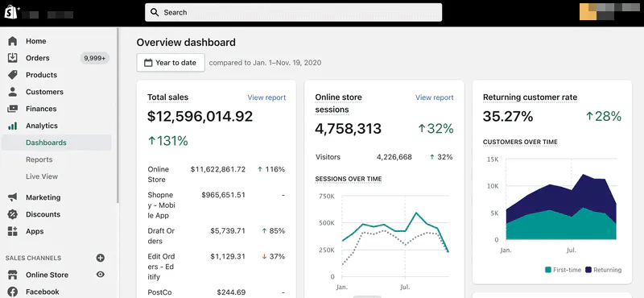Click the Total sales card title
This screenshot has height=298, width=644.
(x=167, y=97)
